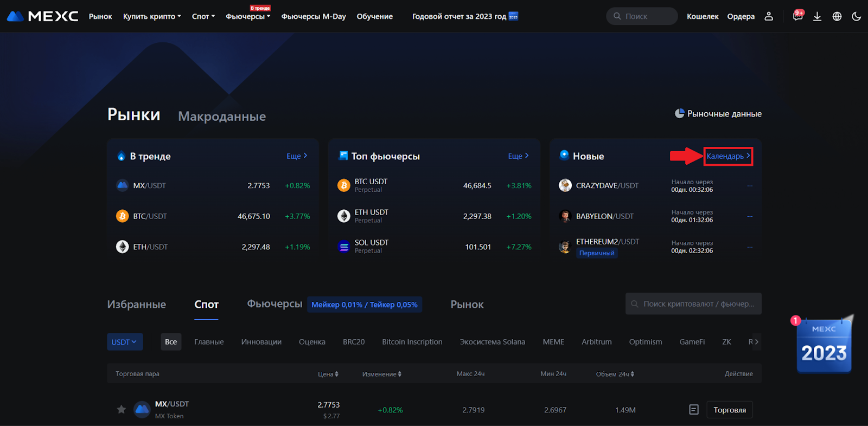The height and width of the screenshot is (426, 868).
Task: Expand the Фьючерсы dropdown menu
Action: [x=248, y=16]
